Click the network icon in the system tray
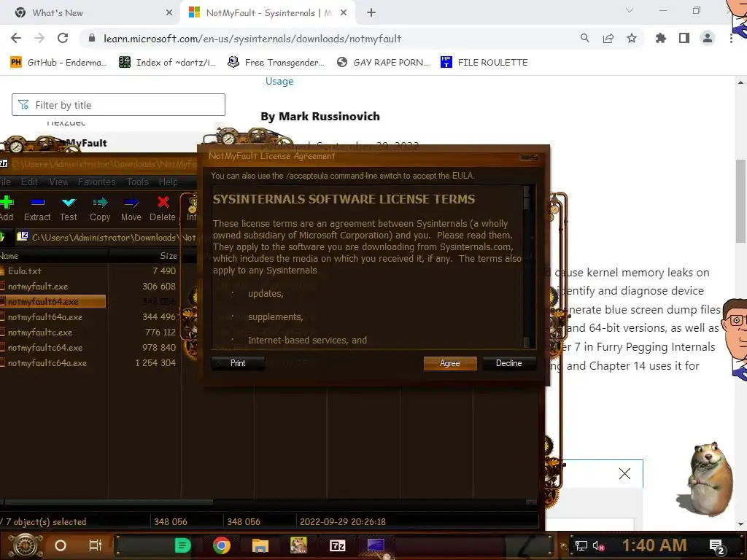Viewport: 747px width, 560px height. (581, 545)
